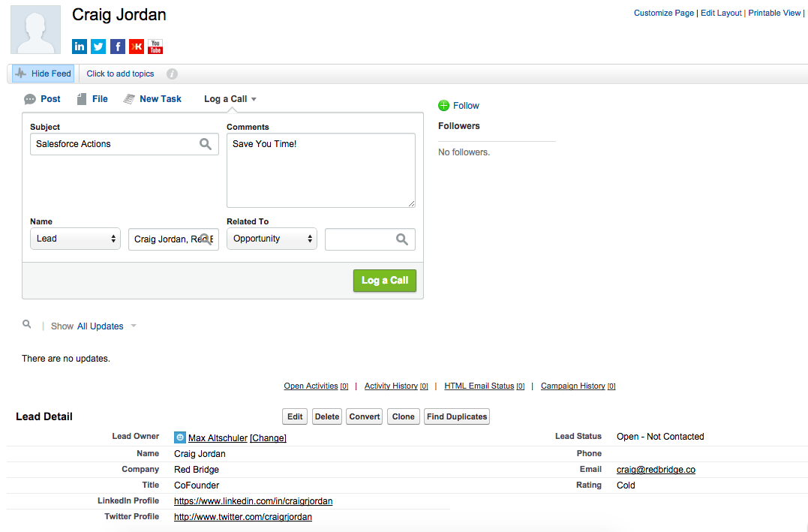Click the feed search magnifier icon
The height and width of the screenshot is (532, 808).
27,324
